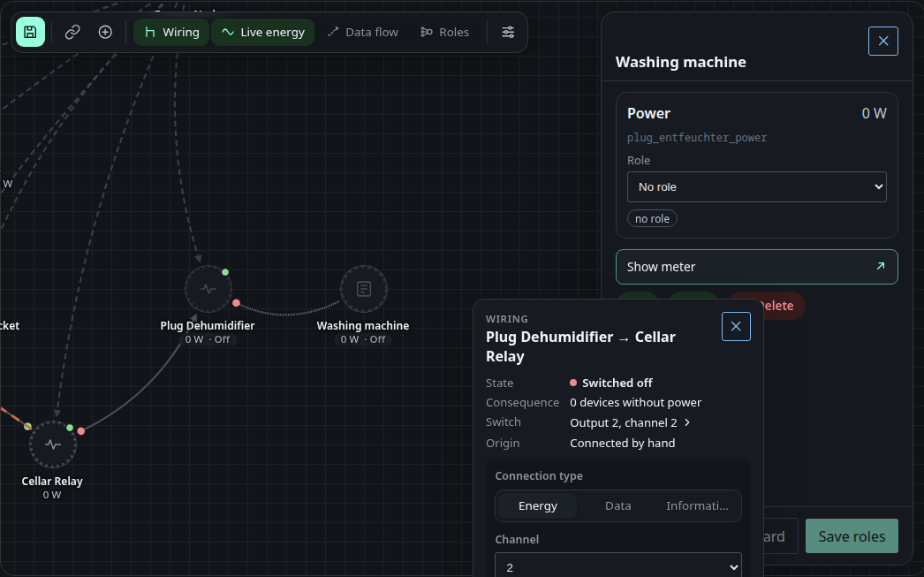The image size is (924, 577).
Task: Click the 'Power' heading in the panel
Action: click(x=648, y=113)
